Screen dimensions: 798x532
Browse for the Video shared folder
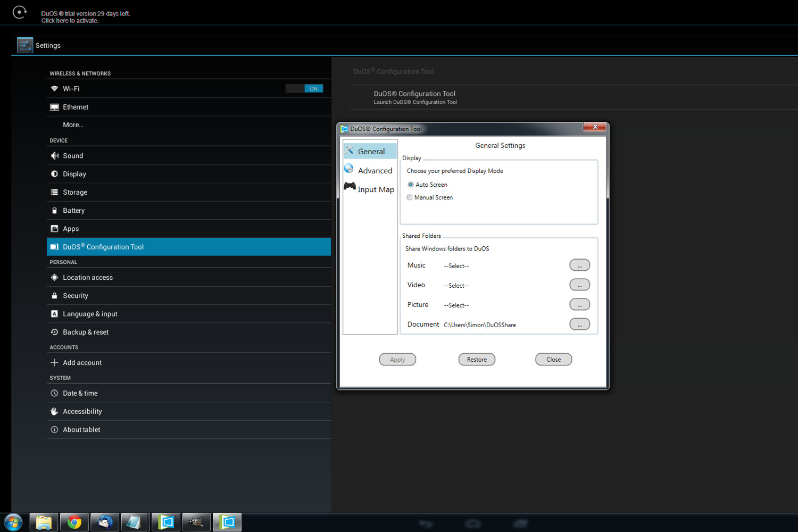tap(579, 285)
